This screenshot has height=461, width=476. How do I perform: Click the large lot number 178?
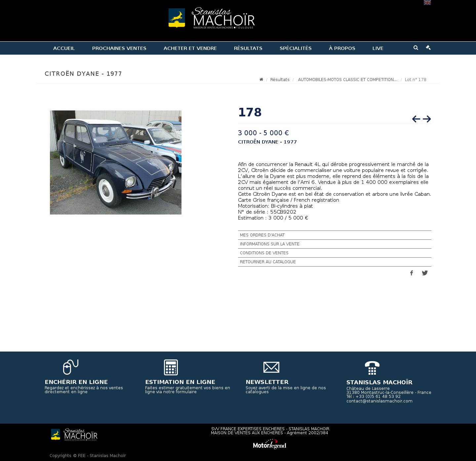(250, 112)
